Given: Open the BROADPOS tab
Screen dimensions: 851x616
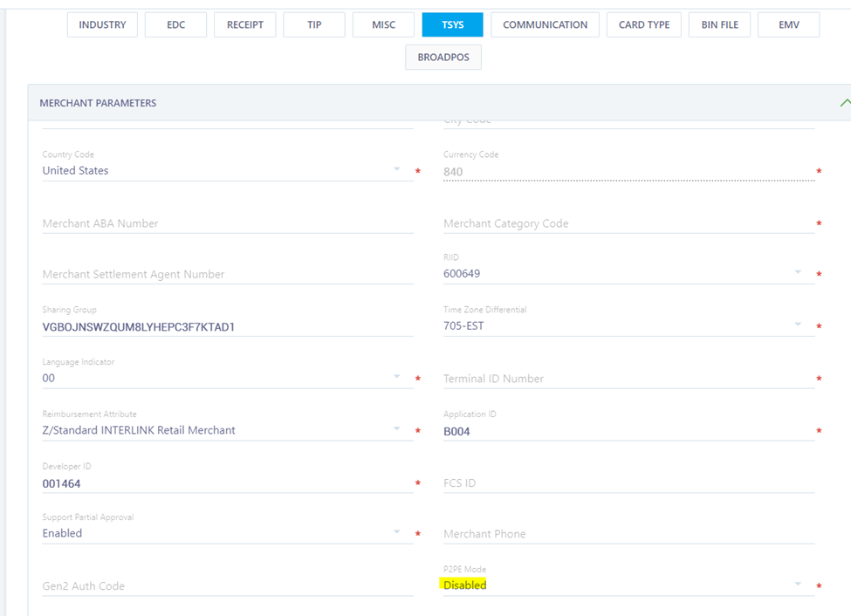Looking at the screenshot, I should (443, 58).
